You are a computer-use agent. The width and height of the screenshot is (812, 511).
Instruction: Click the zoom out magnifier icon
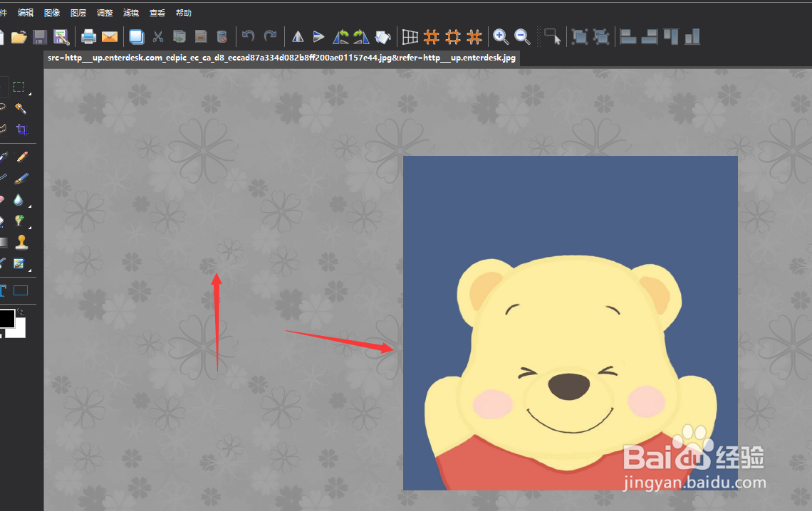click(x=523, y=37)
